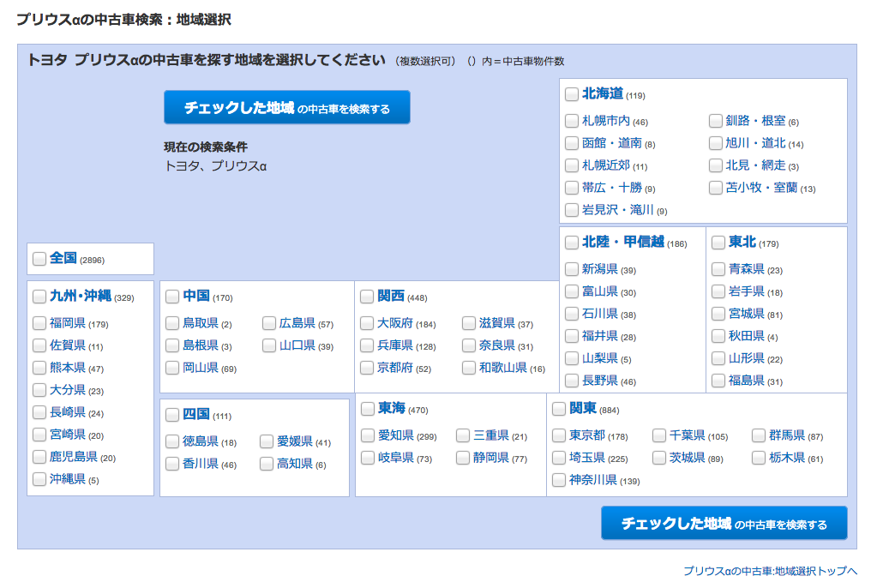The height and width of the screenshot is (588, 871).
Task: Select the 青森県 checkbox
Action: click(718, 269)
